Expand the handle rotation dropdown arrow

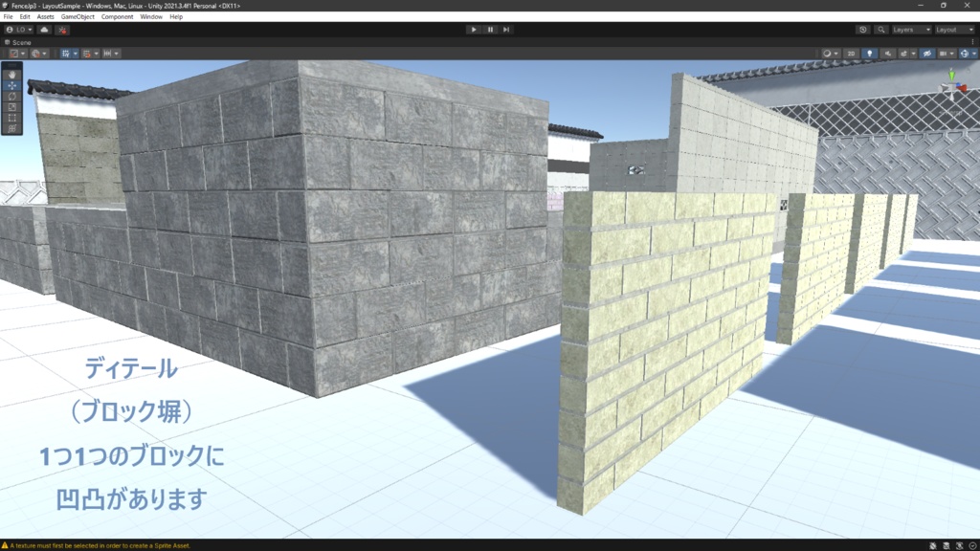[x=45, y=54]
